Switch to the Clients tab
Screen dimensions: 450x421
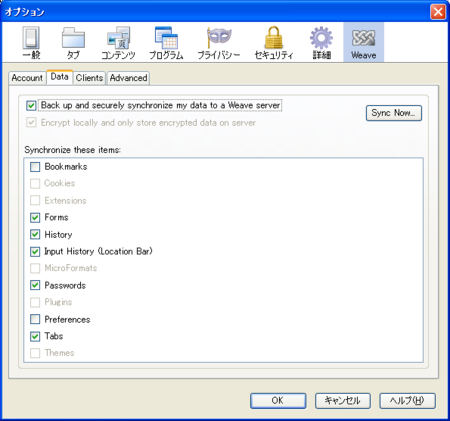89,78
